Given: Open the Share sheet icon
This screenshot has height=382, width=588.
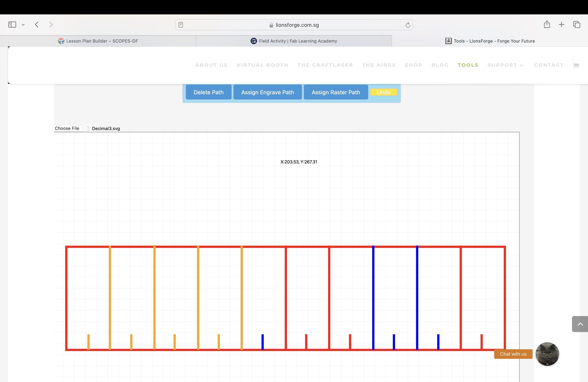Looking at the screenshot, I should pyautogui.click(x=546, y=24).
